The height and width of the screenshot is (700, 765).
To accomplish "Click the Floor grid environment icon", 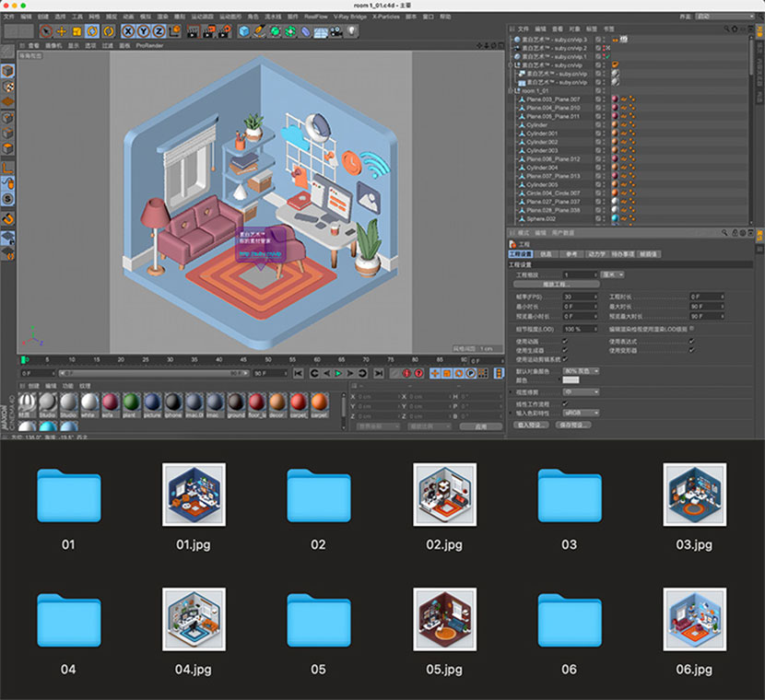I will 321,31.
